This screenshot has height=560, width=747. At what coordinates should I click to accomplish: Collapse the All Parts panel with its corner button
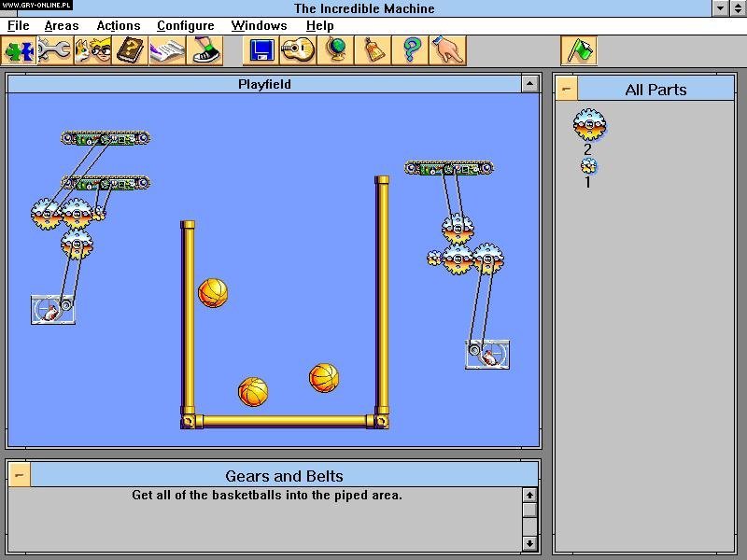point(568,89)
